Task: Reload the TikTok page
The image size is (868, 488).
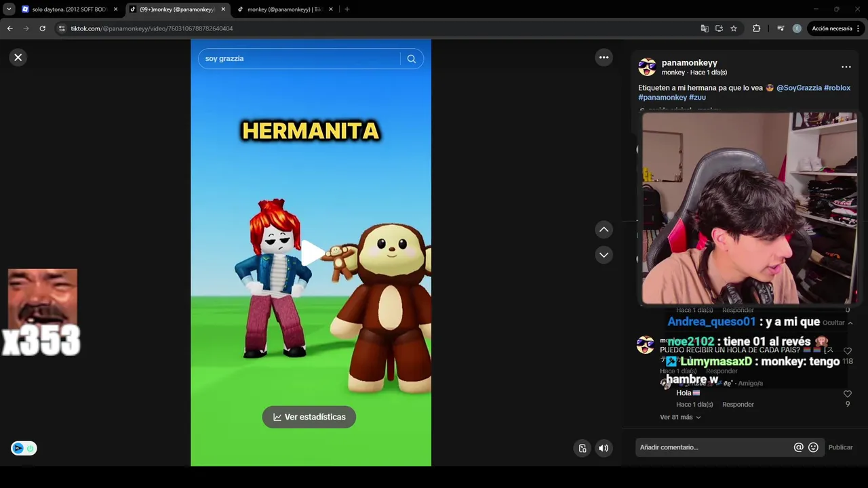Action: 42,28
